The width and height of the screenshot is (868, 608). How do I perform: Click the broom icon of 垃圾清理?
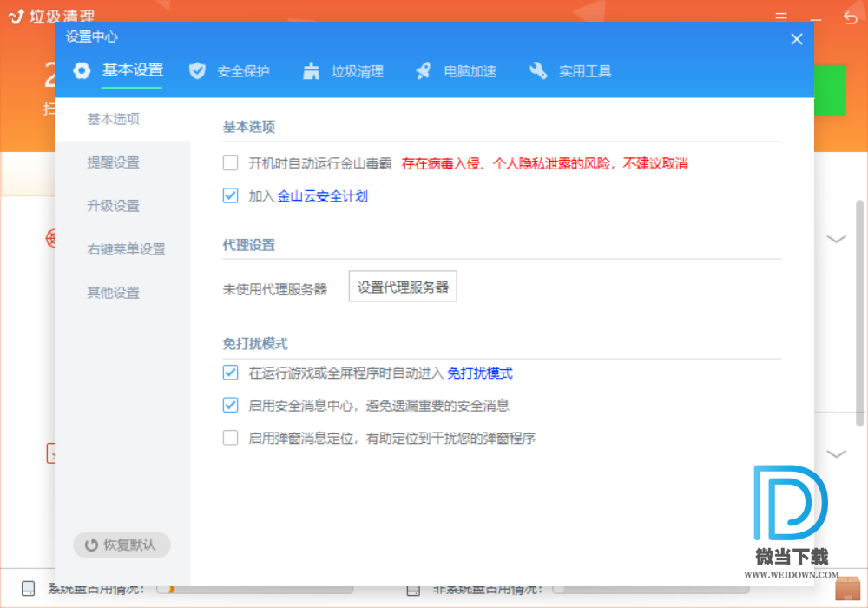pyautogui.click(x=311, y=71)
